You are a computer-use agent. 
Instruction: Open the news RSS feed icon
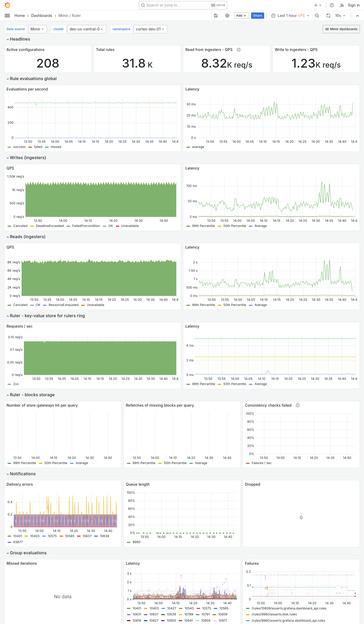(x=342, y=5)
